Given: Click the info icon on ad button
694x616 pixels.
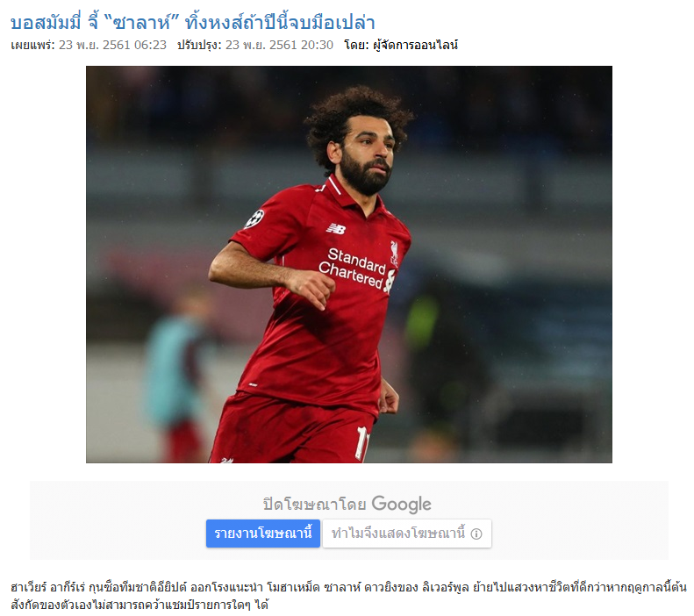Looking at the screenshot, I should point(476,534).
